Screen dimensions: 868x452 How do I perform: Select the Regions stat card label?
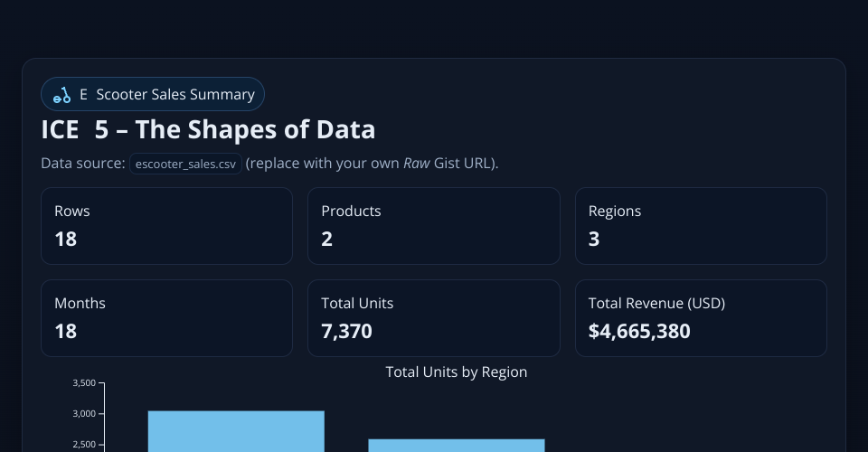614,211
